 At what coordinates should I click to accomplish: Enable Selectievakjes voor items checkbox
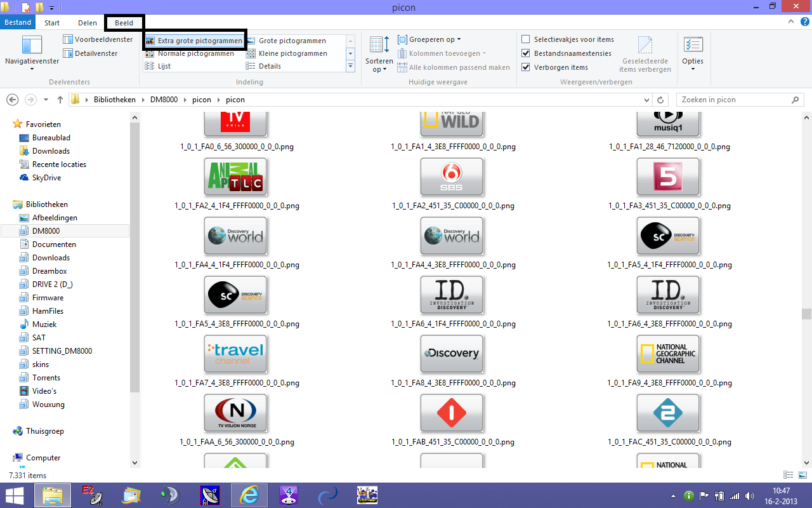[525, 39]
